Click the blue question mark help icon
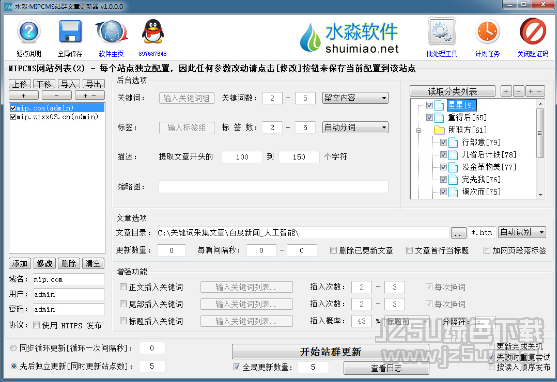Screen dimensions: 557x382 point(29,33)
